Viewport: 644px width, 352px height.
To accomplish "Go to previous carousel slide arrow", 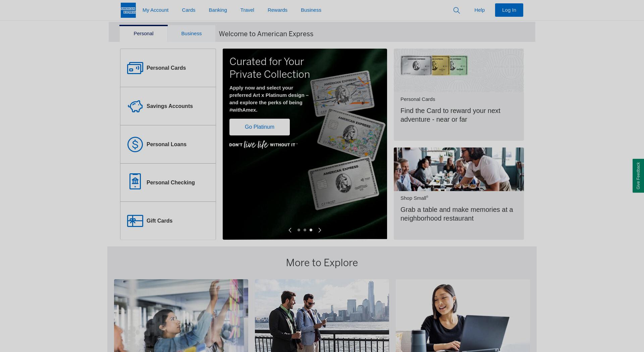I will click(290, 230).
